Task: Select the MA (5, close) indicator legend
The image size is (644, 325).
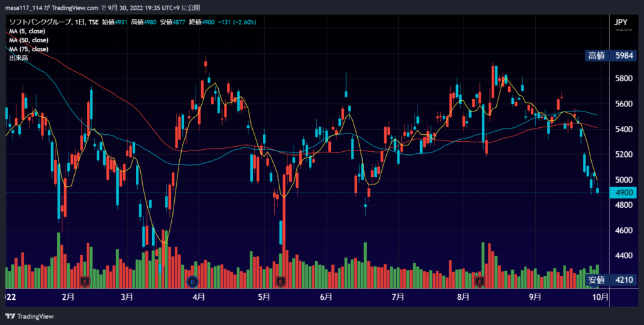Action: click(27, 31)
